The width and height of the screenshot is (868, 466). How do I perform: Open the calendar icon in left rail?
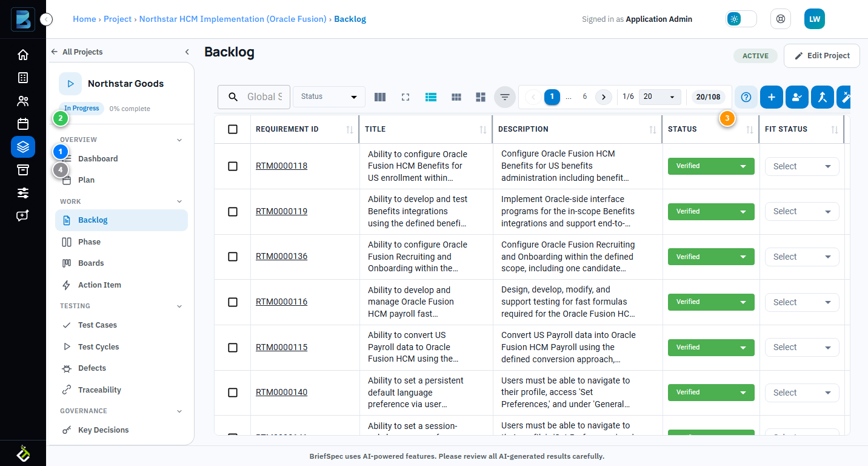tap(23, 124)
